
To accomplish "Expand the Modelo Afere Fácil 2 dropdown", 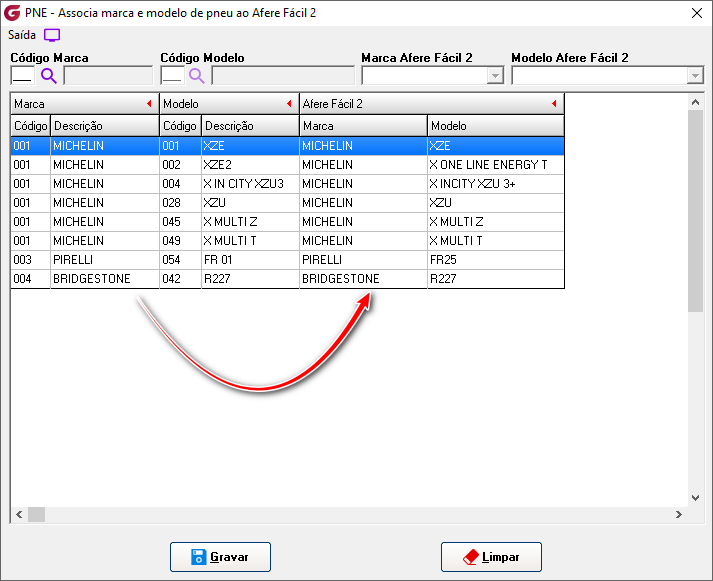I will pos(695,75).
